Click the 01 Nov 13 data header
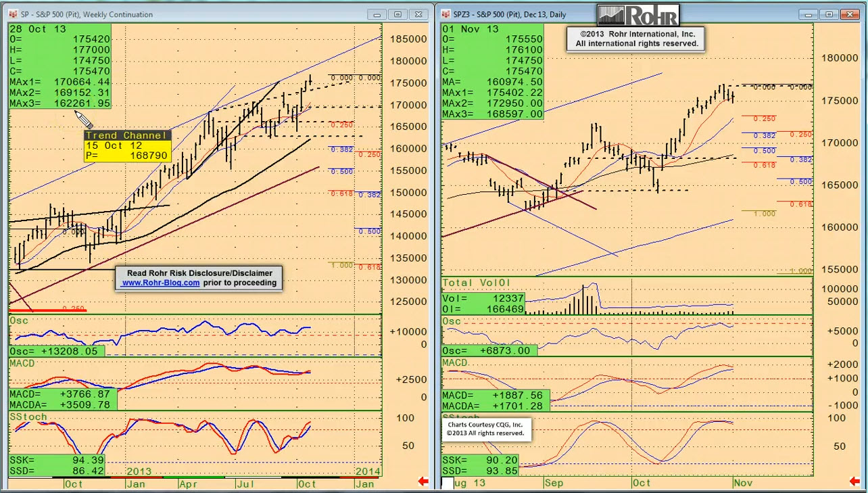 pos(470,29)
